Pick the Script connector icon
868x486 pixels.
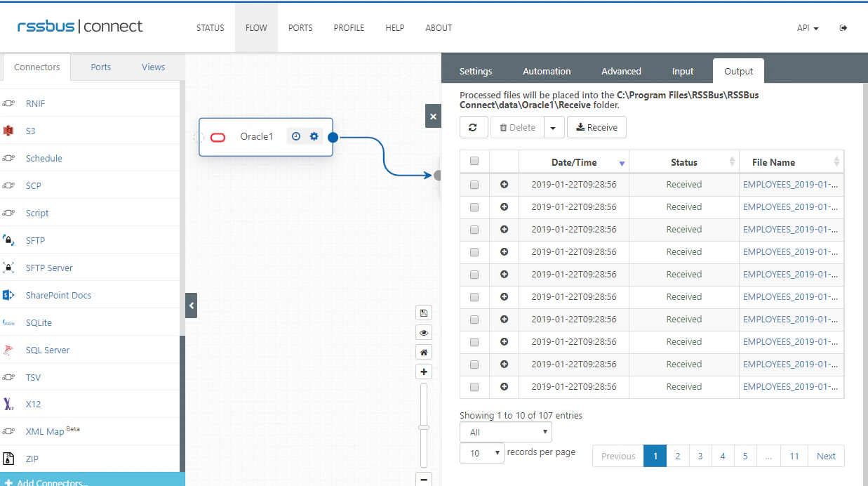click(x=8, y=213)
